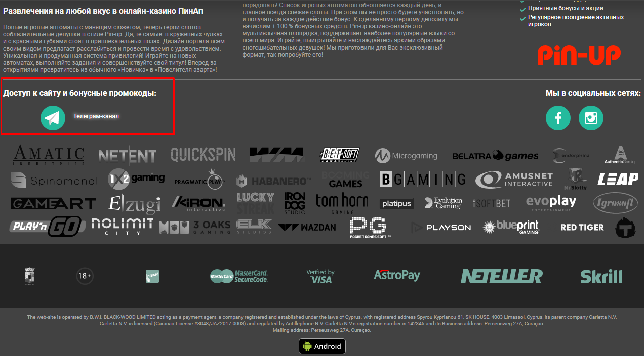Viewport: 644px width, 356px height.
Task: Click the 3 Oaks Gaming logo
Action: [194, 227]
